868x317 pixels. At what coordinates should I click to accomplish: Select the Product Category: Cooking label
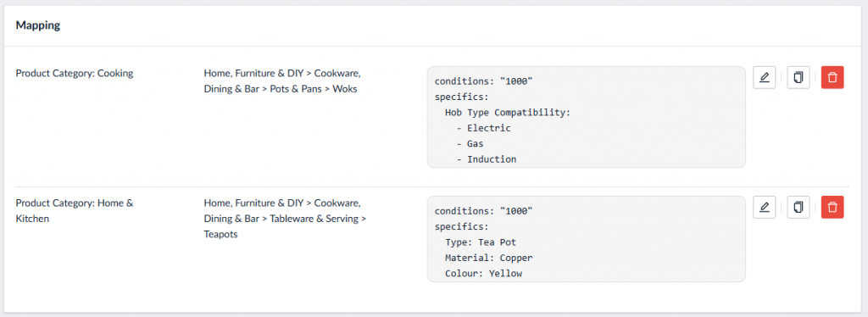(x=75, y=73)
